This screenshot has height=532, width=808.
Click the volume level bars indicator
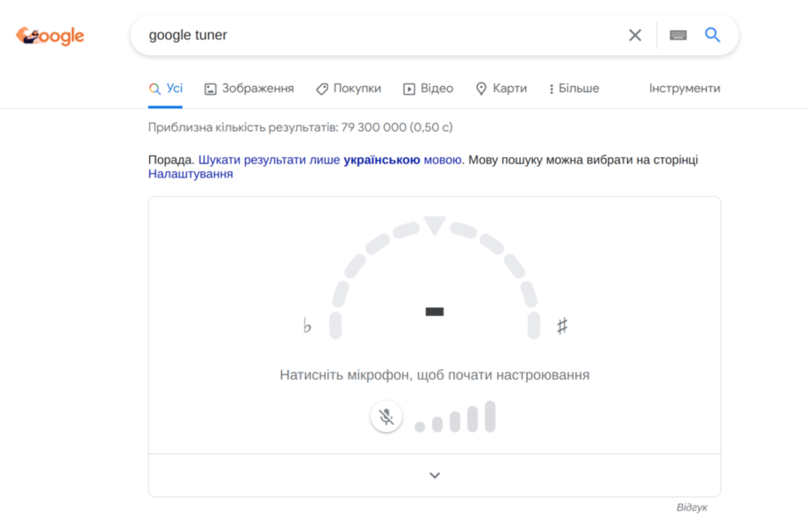coord(452,416)
